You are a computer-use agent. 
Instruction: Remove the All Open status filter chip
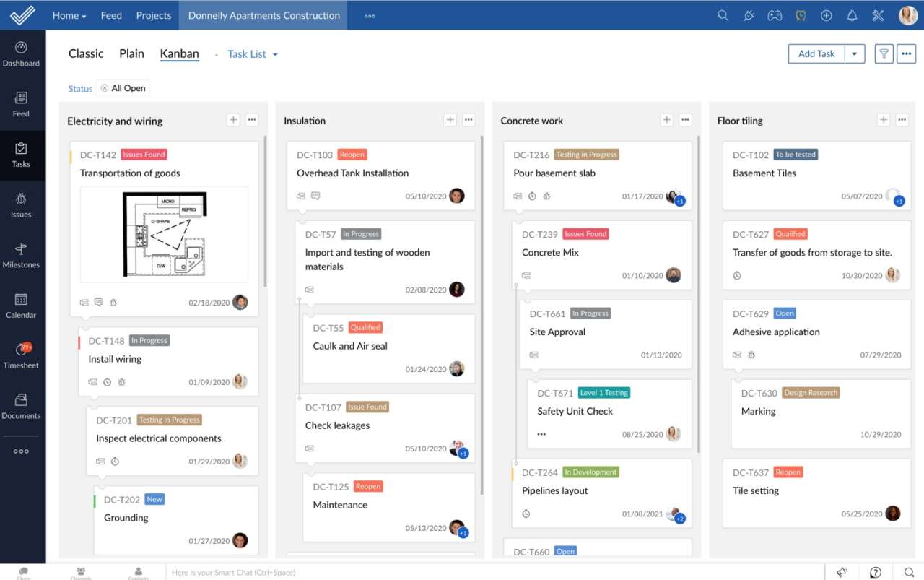click(x=105, y=87)
